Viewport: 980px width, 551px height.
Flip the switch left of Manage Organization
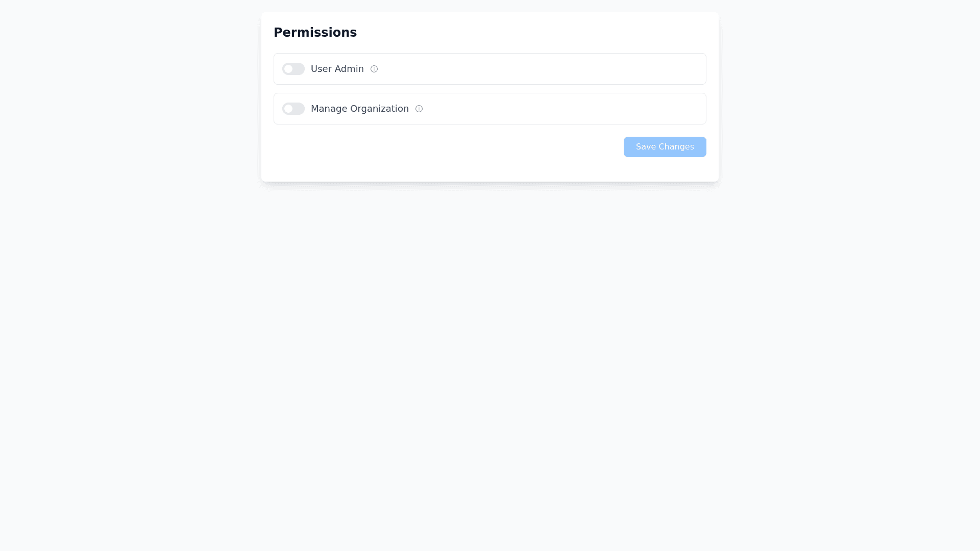[293, 109]
